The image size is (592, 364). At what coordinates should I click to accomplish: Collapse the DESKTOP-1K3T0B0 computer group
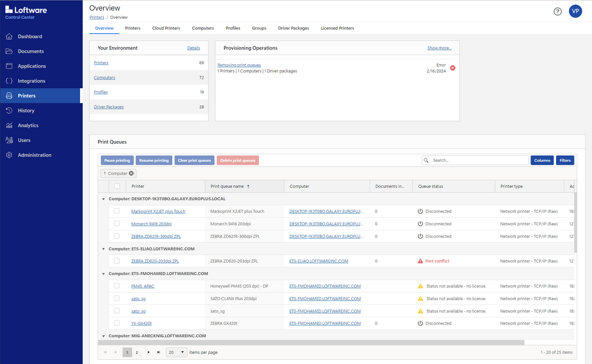coord(103,198)
